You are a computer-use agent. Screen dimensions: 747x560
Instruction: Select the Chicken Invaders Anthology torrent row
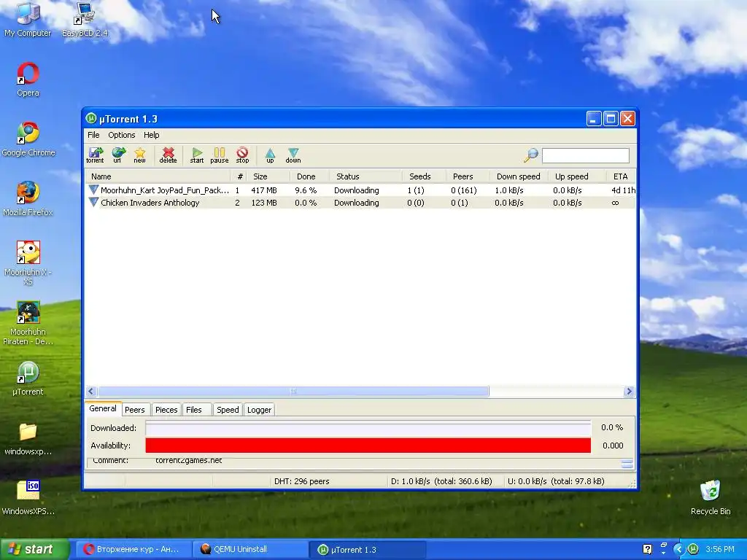[x=360, y=203]
